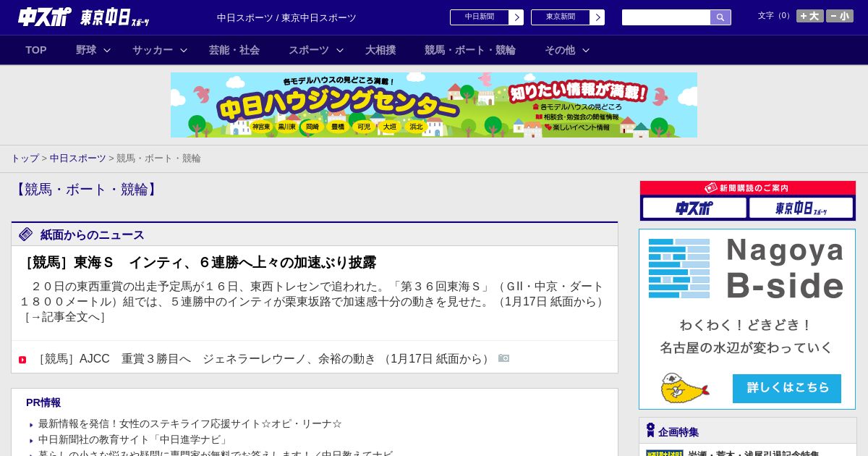Open the その他 navigation menu

(560, 50)
